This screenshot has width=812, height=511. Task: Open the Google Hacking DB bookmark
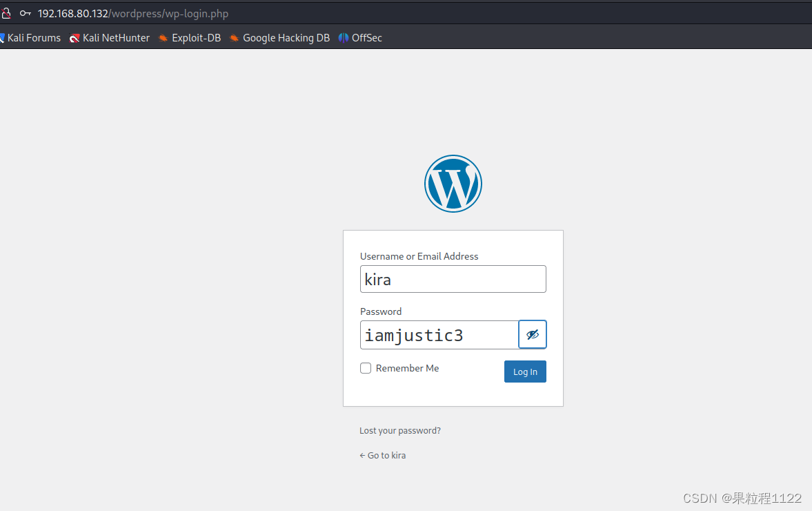(x=279, y=38)
